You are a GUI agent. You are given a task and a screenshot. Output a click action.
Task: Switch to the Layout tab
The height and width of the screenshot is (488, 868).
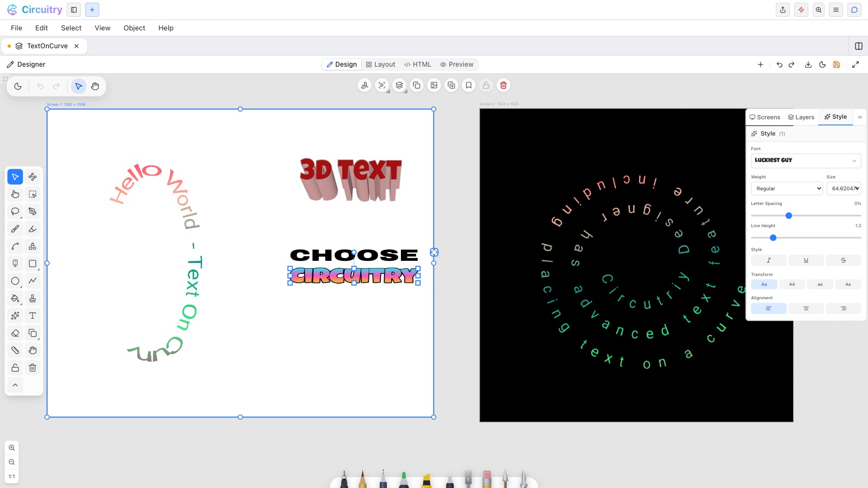pyautogui.click(x=381, y=65)
